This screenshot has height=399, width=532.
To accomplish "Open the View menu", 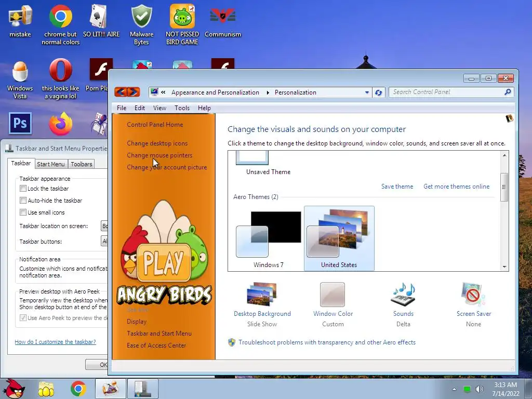I will (x=159, y=108).
